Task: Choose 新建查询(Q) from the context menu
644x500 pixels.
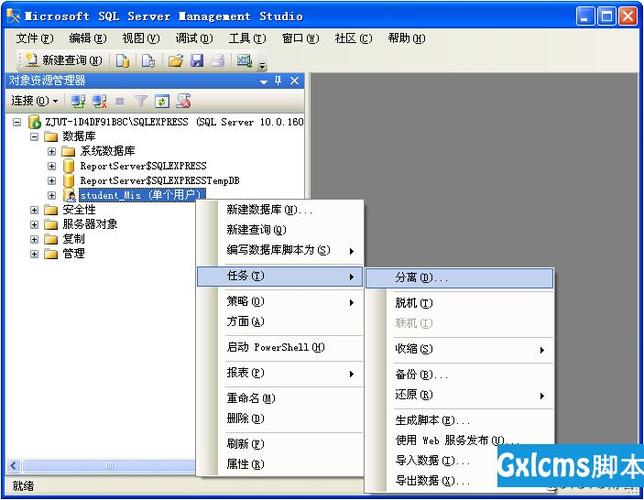Action: [280, 230]
